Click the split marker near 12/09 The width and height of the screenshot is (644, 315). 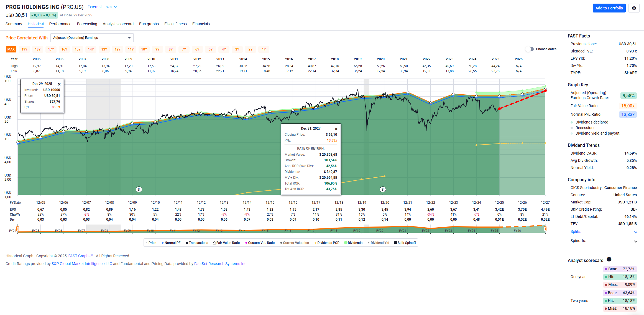click(x=139, y=189)
